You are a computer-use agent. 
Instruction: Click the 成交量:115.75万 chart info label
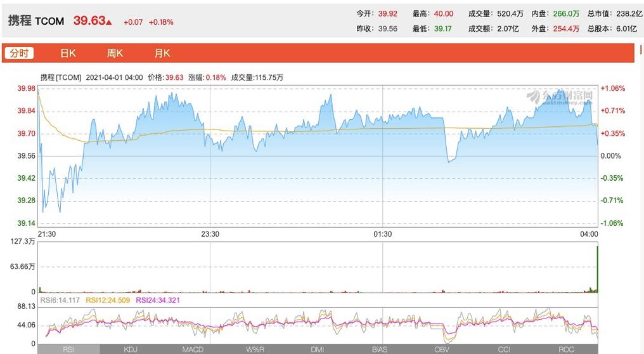(257, 77)
